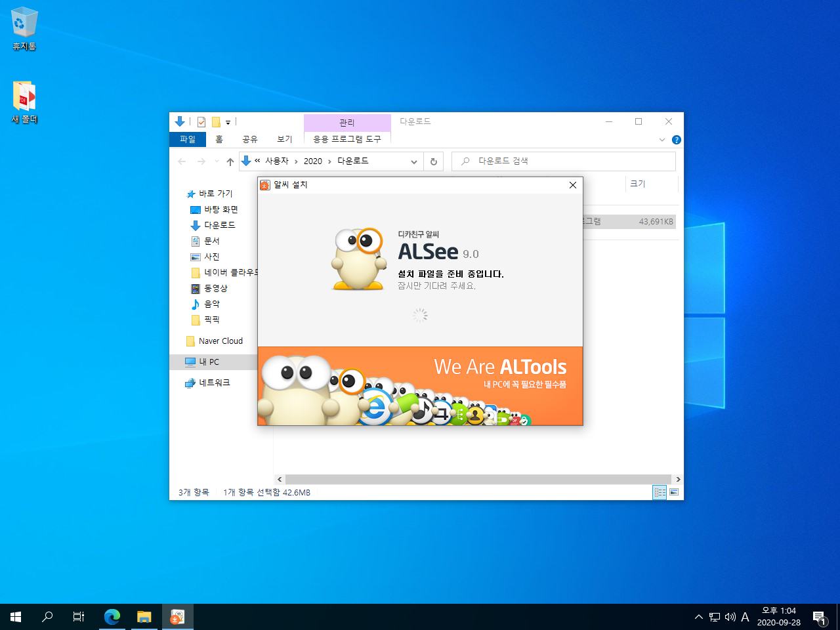Click the ALSee mascot image in the installer

(358, 259)
